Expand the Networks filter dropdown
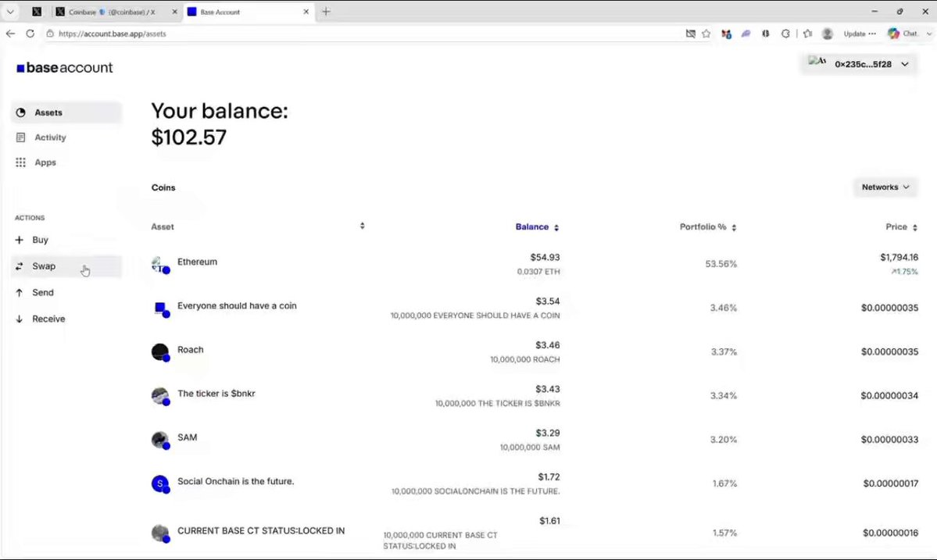 (x=885, y=187)
